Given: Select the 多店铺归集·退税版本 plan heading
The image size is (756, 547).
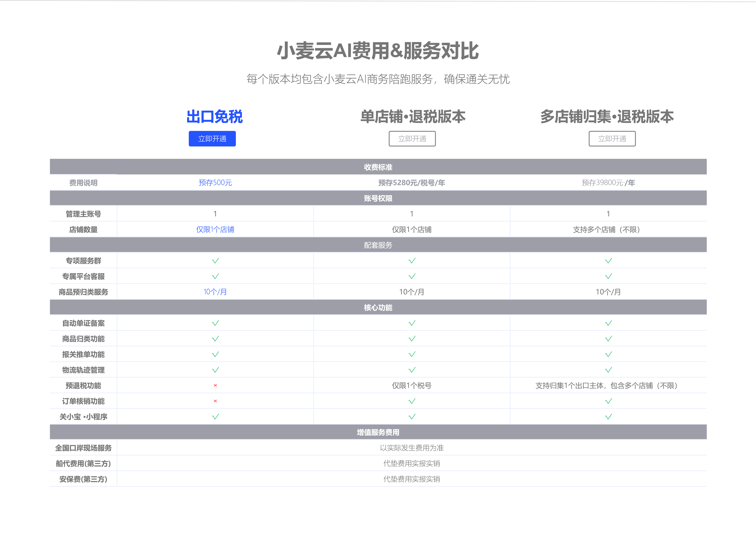Looking at the screenshot, I should click(x=607, y=117).
